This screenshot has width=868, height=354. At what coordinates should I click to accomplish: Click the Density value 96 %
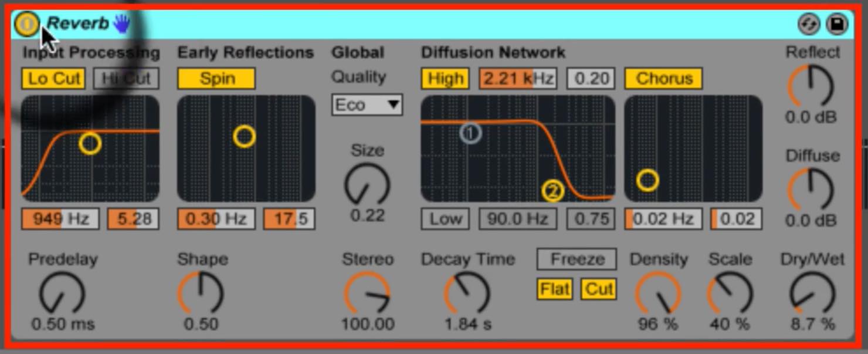click(657, 324)
